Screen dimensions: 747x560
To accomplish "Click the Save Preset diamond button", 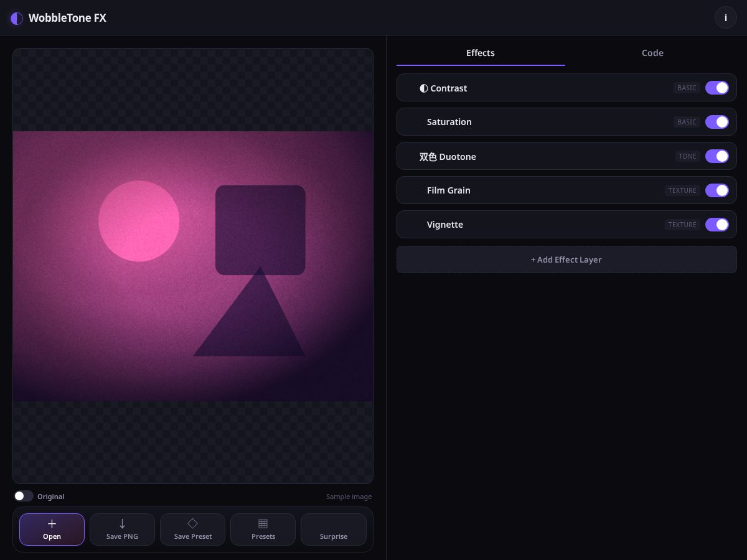I will pyautogui.click(x=193, y=530).
